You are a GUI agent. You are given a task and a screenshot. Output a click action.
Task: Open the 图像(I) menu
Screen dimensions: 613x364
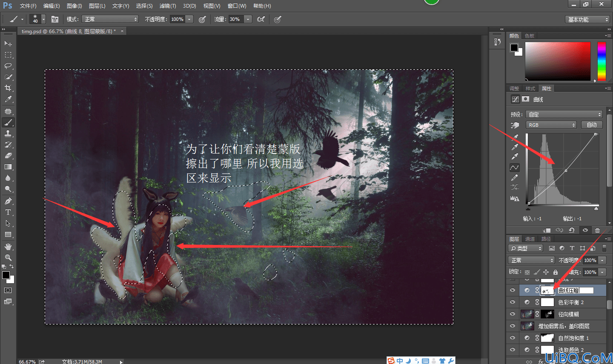pyautogui.click(x=74, y=6)
